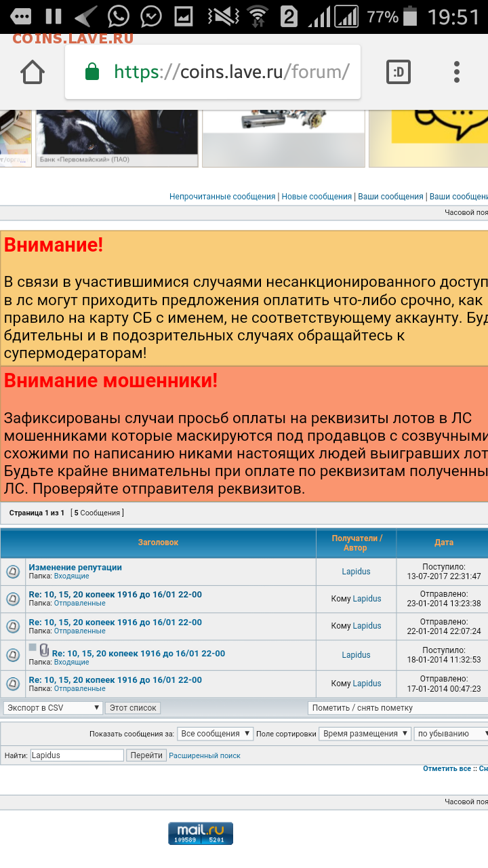Click Отметить все link
Viewport: 488px width, 868px height.
pyautogui.click(x=447, y=768)
